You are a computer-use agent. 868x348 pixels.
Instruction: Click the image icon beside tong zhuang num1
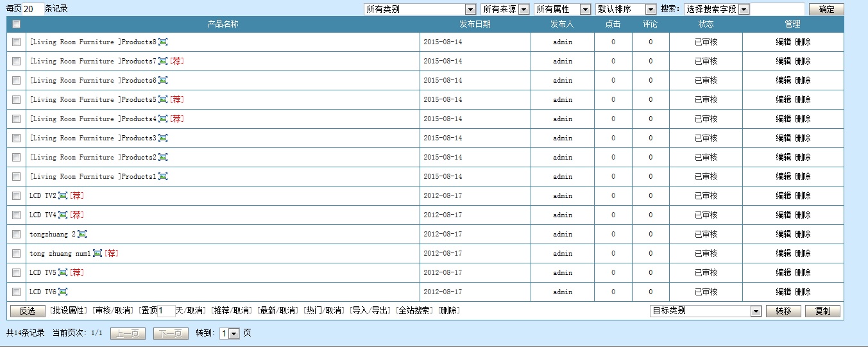tap(98, 254)
